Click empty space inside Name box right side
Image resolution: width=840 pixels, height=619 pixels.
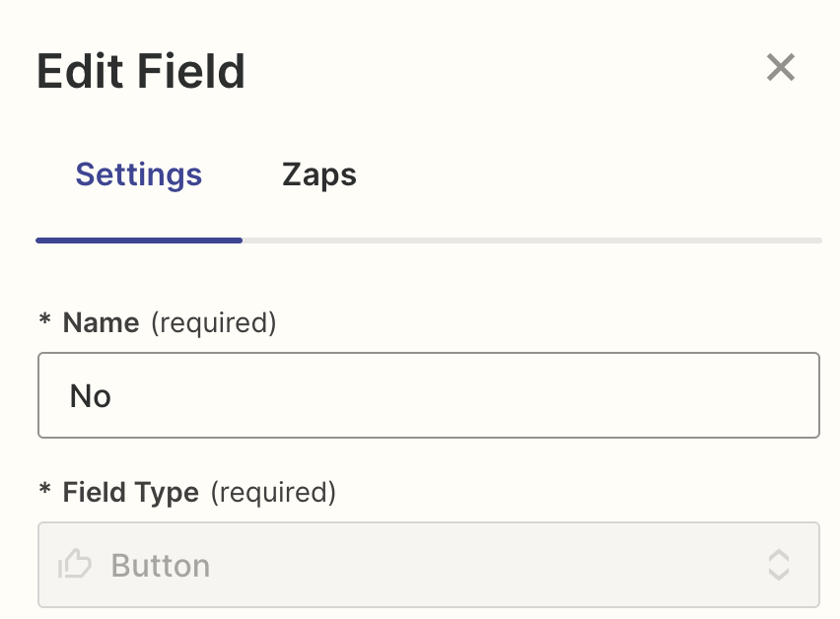click(x=641, y=395)
